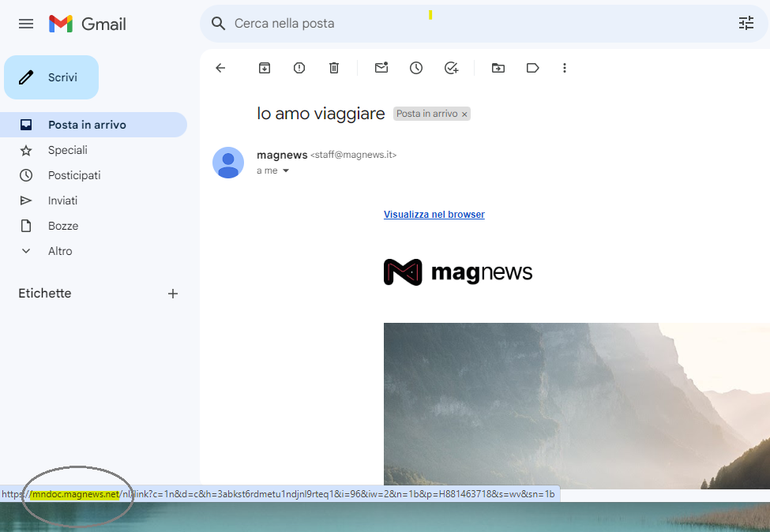770x532 pixels.
Task: Snooze the email with clock icon
Action: point(416,68)
